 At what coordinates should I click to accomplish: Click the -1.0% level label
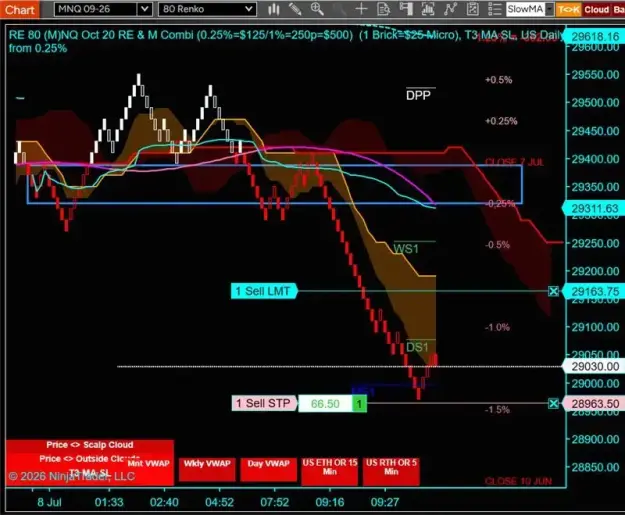click(497, 327)
